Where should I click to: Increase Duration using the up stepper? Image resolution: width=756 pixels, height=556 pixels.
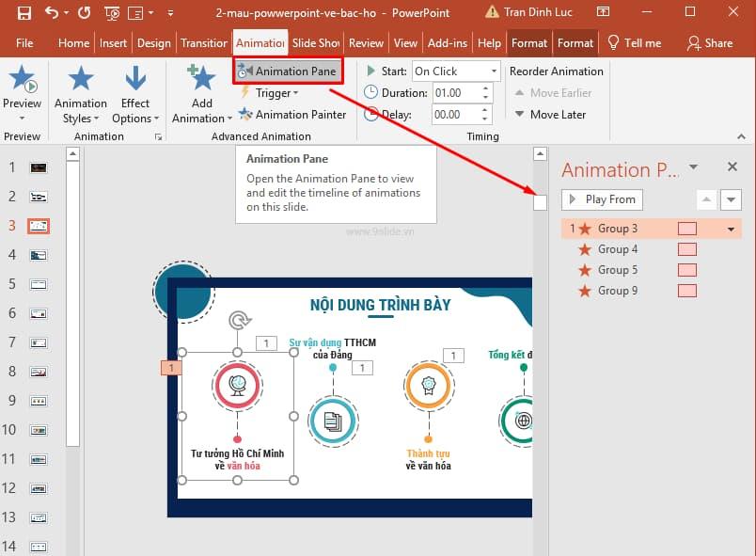485,87
